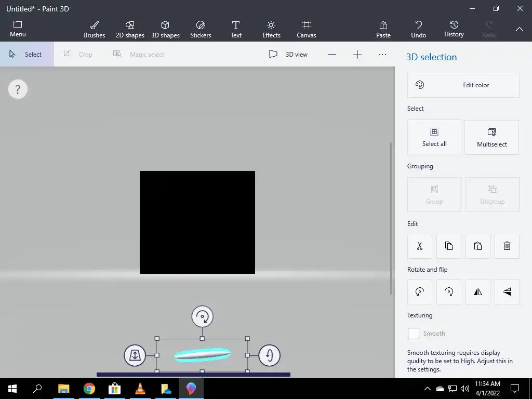Click the canvas vertical scrollbar
The width and height of the screenshot is (532, 399).
click(391, 218)
